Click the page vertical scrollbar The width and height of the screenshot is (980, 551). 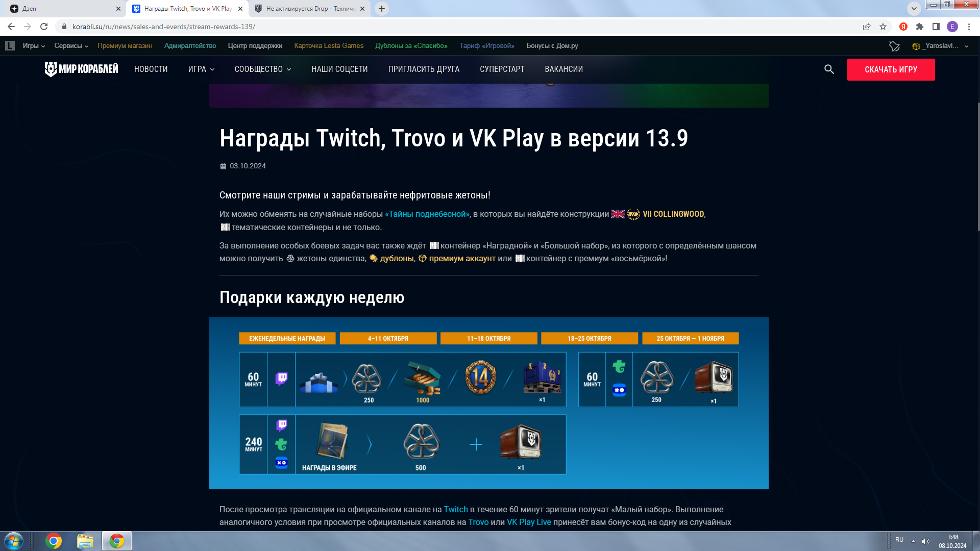click(977, 166)
